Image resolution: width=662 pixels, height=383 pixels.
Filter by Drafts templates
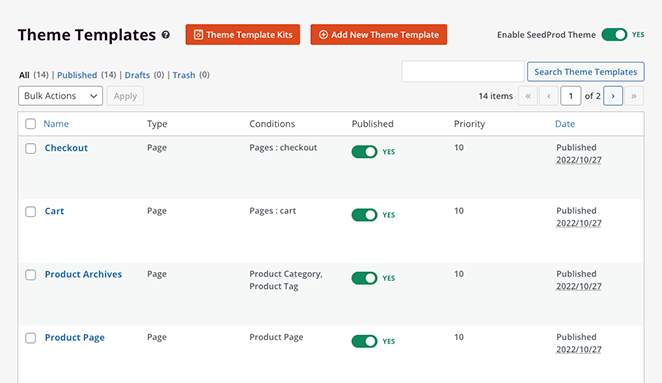tap(137, 75)
